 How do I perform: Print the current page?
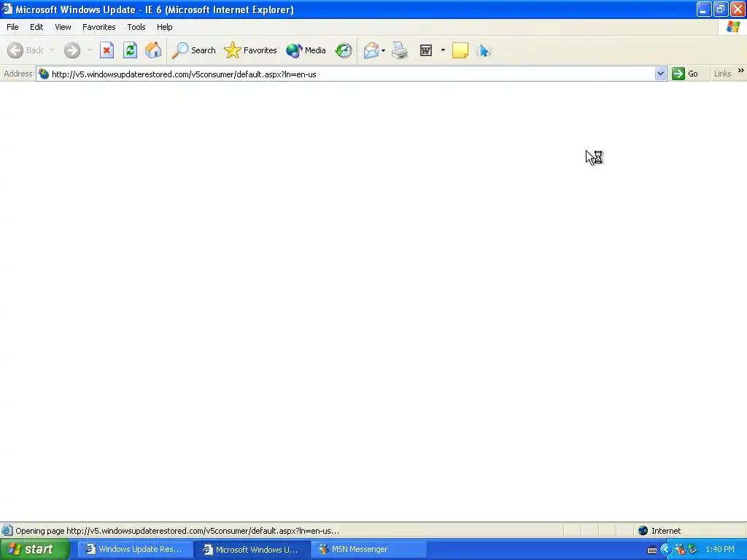point(400,50)
